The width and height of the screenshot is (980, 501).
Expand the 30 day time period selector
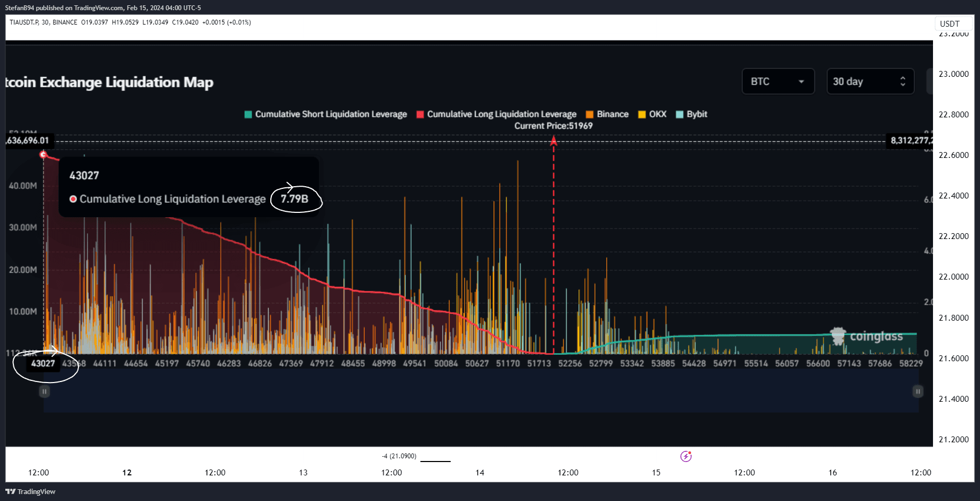870,81
